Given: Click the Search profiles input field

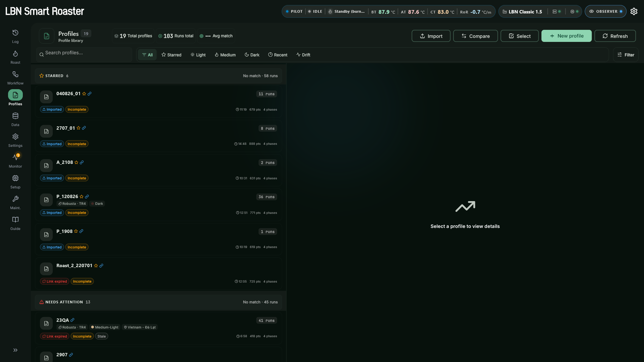Looking at the screenshot, I should (x=85, y=54).
